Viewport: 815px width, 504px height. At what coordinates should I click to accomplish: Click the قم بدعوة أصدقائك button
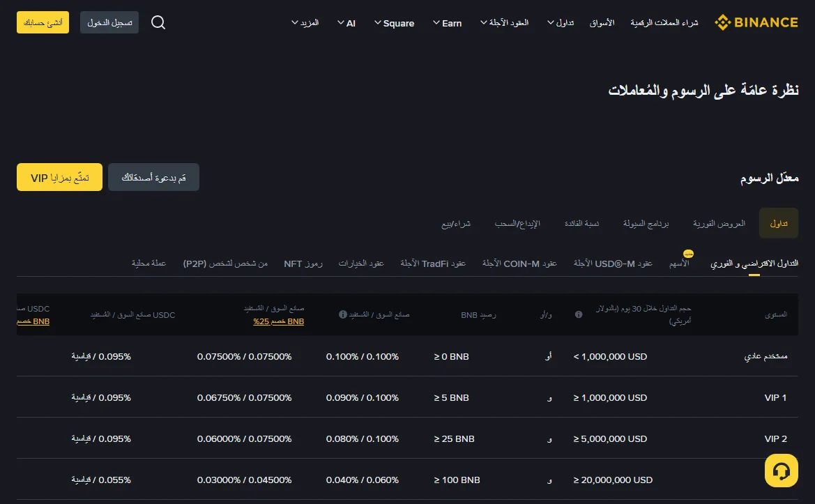tap(153, 177)
